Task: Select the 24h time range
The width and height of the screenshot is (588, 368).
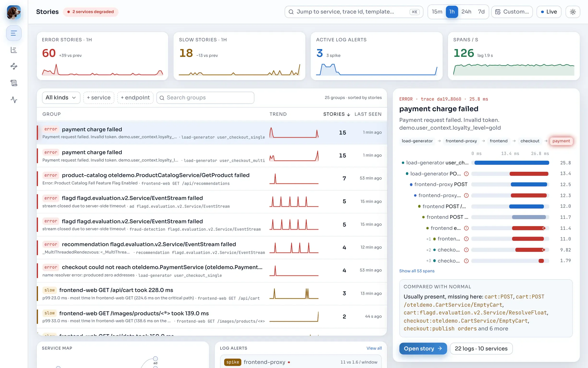Action: point(466,12)
